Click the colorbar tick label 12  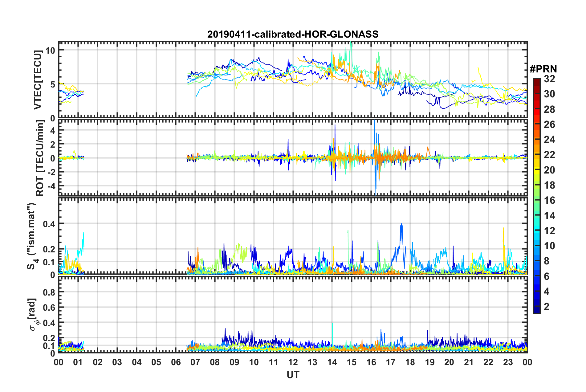549,231
